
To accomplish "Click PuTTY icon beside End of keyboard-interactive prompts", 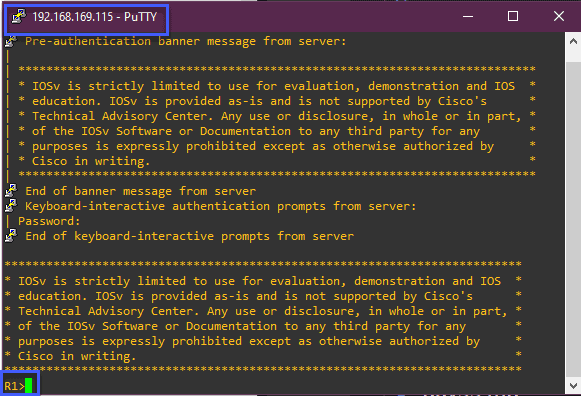I will [11, 236].
